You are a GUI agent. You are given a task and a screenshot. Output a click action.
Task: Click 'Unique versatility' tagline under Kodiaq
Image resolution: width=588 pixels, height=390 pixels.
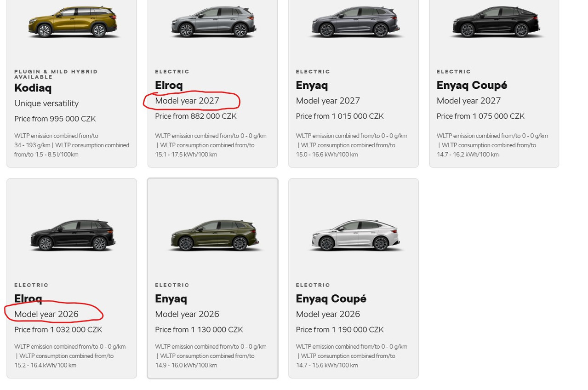click(46, 103)
